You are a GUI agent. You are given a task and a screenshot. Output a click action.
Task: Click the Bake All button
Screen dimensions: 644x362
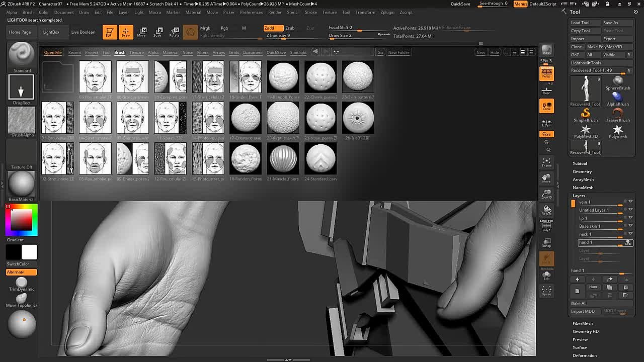click(579, 303)
